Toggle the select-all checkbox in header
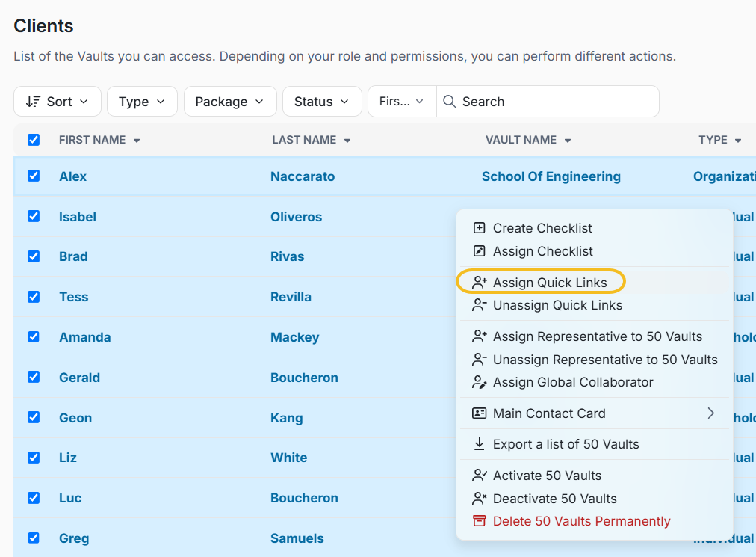Image resolution: width=756 pixels, height=557 pixels. click(34, 140)
